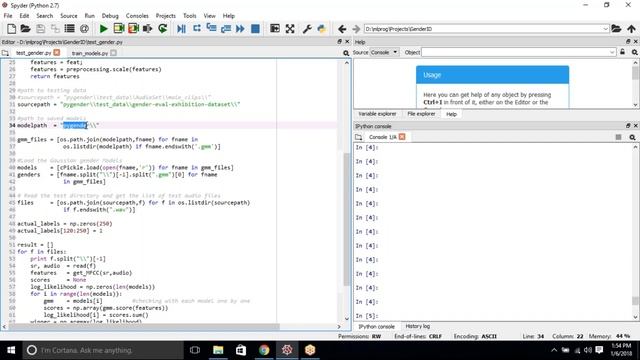Image resolution: width=640 pixels, height=360 pixels.
Task: Open Cortana search box on taskbar
Action: tap(103, 350)
